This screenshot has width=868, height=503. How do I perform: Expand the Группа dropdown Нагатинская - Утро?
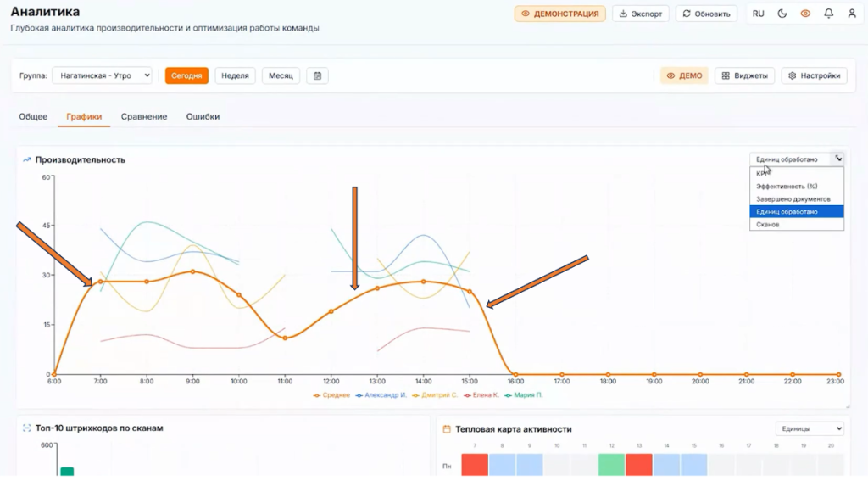[102, 75]
